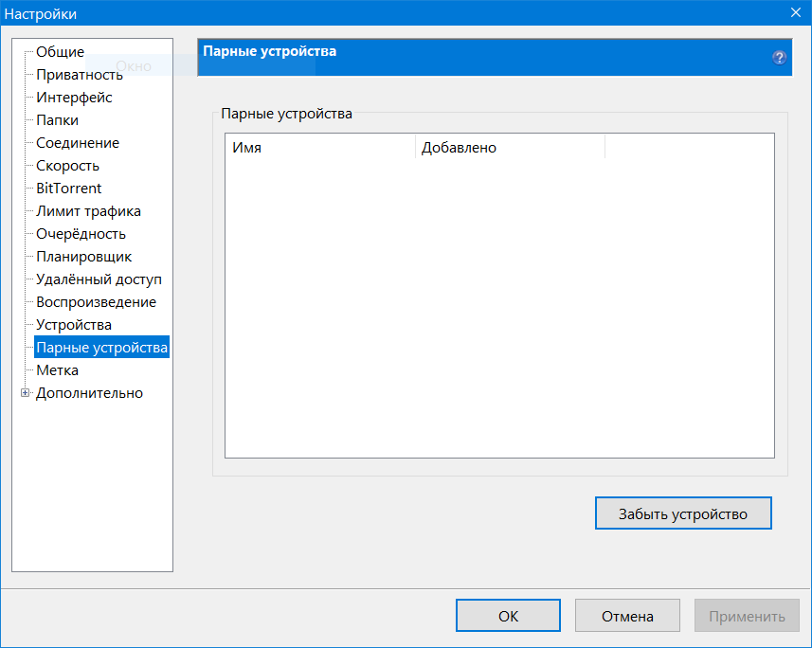812x648 pixels.
Task: Open the Общие settings section
Action: tap(60, 52)
